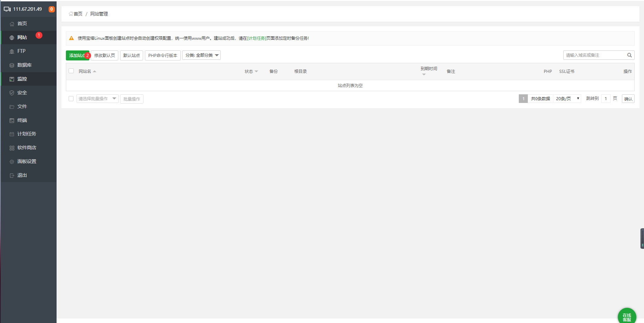Viewport: 644px width, 323px height.
Task: Follow the scheduled tasks link in notice
Action: 257,38
